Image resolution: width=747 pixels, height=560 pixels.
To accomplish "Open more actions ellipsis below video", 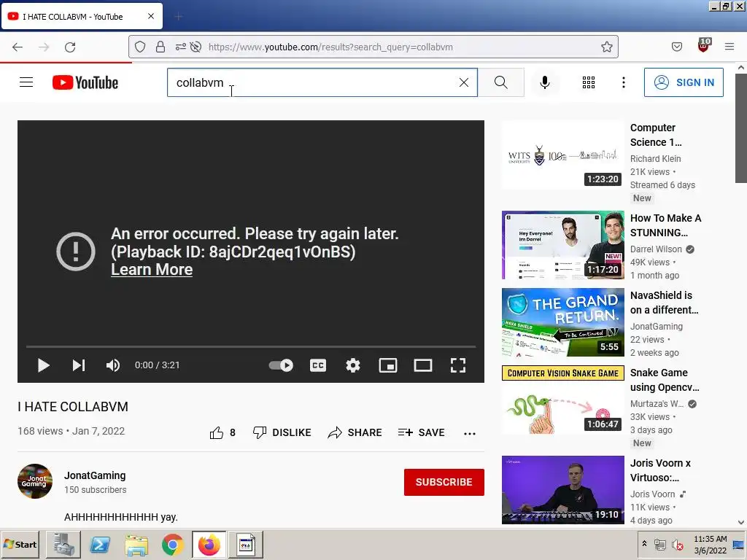I will tap(469, 433).
